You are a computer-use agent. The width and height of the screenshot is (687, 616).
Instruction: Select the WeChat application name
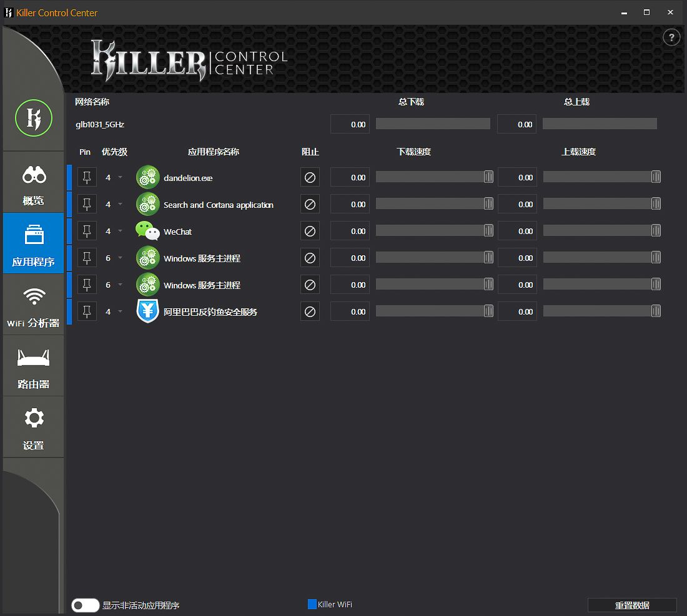click(177, 232)
